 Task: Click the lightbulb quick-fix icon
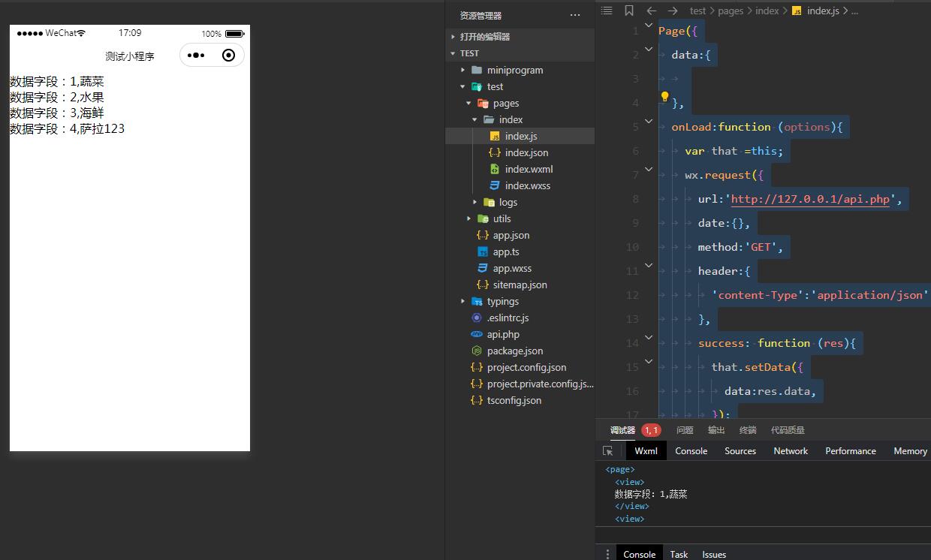(x=664, y=97)
